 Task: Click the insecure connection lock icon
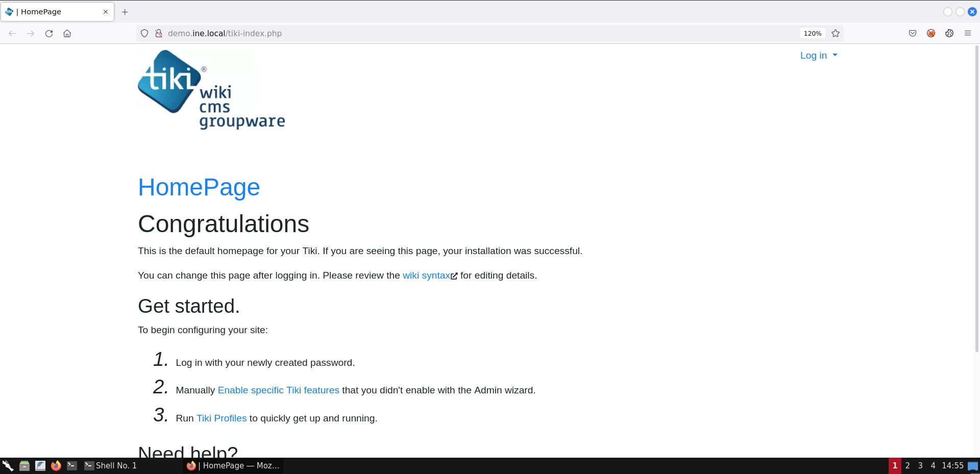(x=159, y=34)
